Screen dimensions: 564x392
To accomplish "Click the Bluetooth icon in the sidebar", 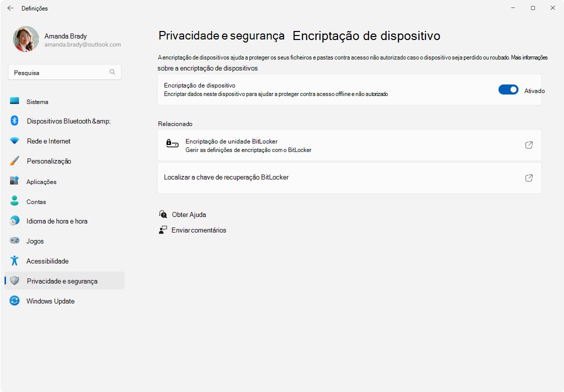I will point(14,121).
